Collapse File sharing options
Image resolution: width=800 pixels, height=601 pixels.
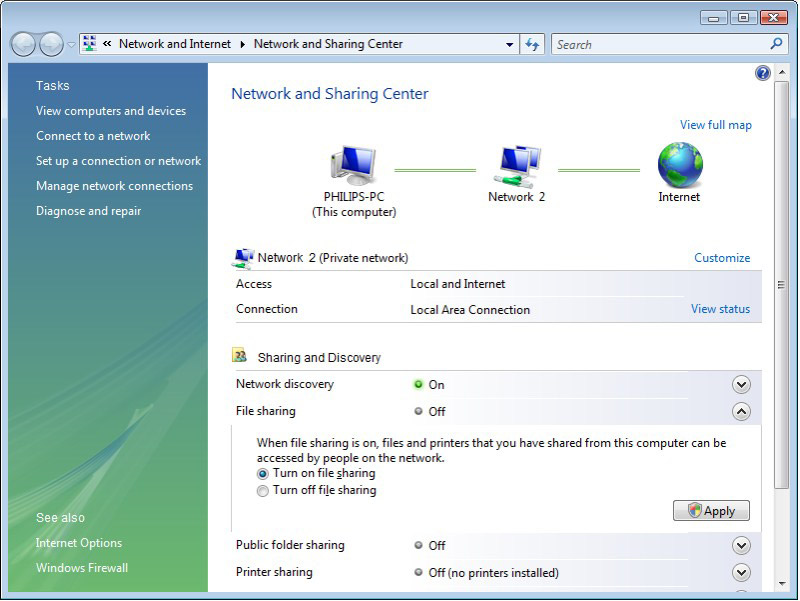pyautogui.click(x=741, y=411)
